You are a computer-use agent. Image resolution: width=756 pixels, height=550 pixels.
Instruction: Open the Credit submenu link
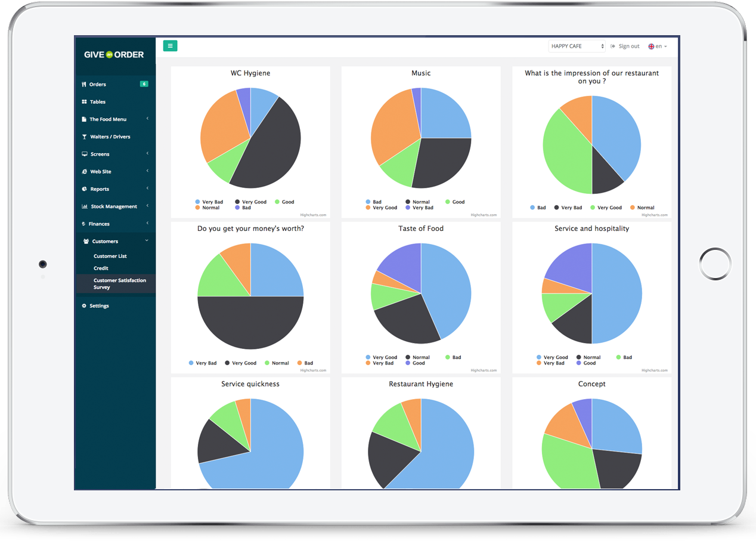(101, 268)
